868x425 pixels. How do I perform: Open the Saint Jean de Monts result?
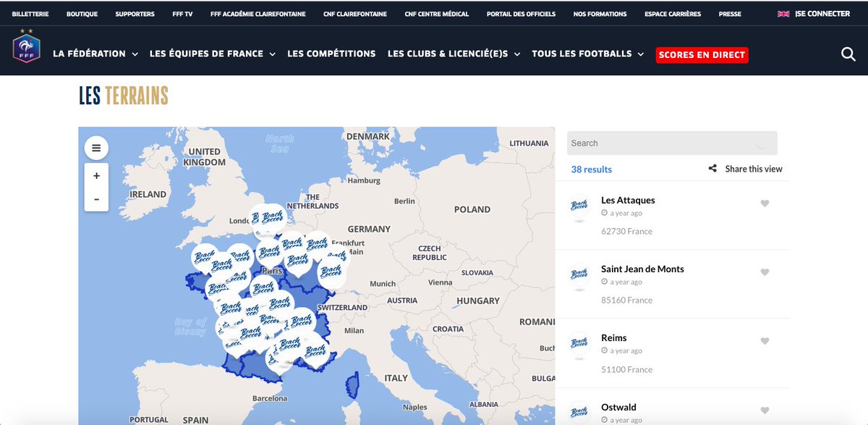642,269
